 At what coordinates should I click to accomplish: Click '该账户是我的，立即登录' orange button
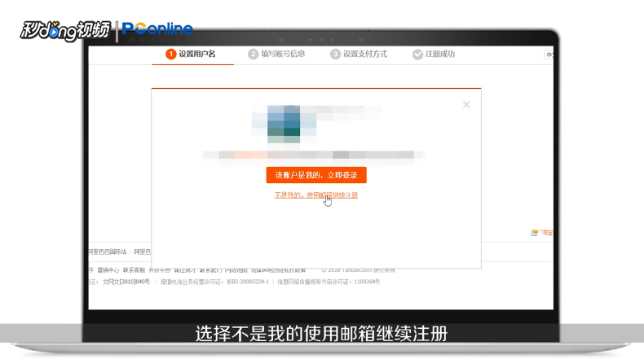click(x=316, y=175)
